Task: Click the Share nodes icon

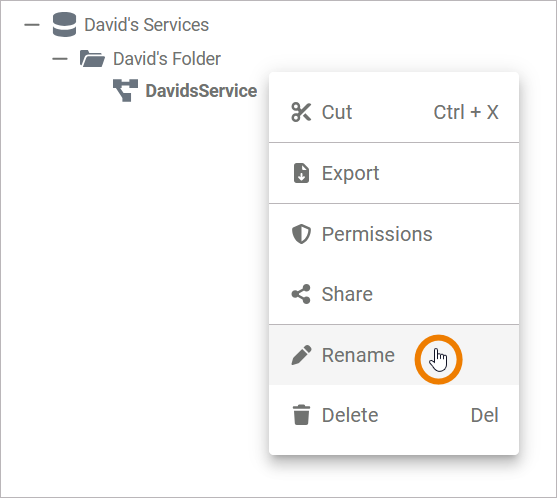Action: click(301, 294)
